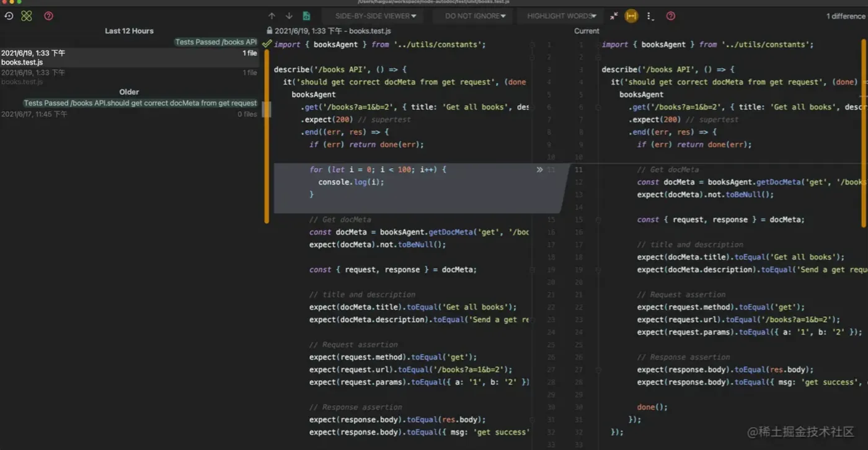Click the collapse unchanged fragments icon
Screen dimensions: 868x450
click(x=614, y=16)
